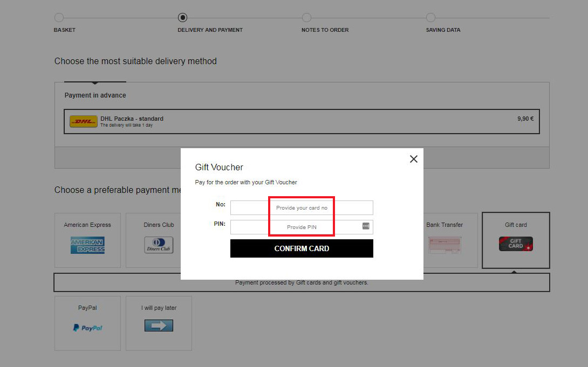Pick the Bank Transfer payment icon
This screenshot has height=367, width=588.
click(445, 245)
